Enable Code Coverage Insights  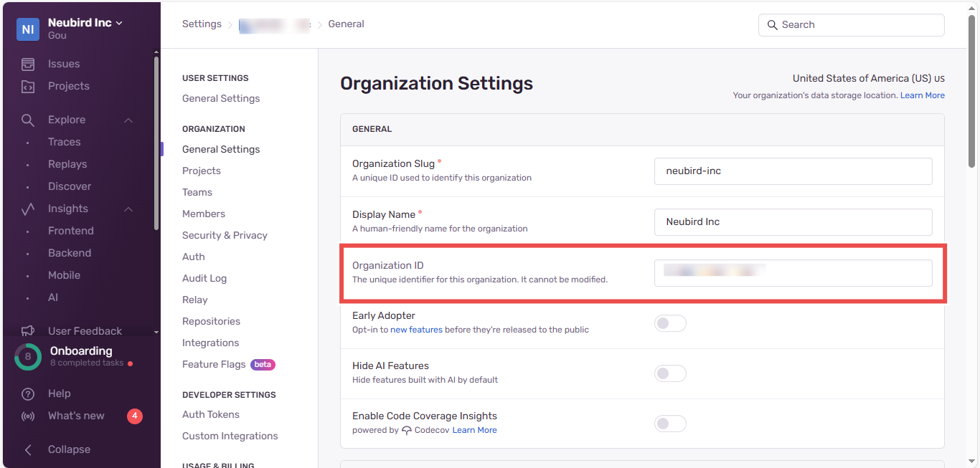click(670, 423)
